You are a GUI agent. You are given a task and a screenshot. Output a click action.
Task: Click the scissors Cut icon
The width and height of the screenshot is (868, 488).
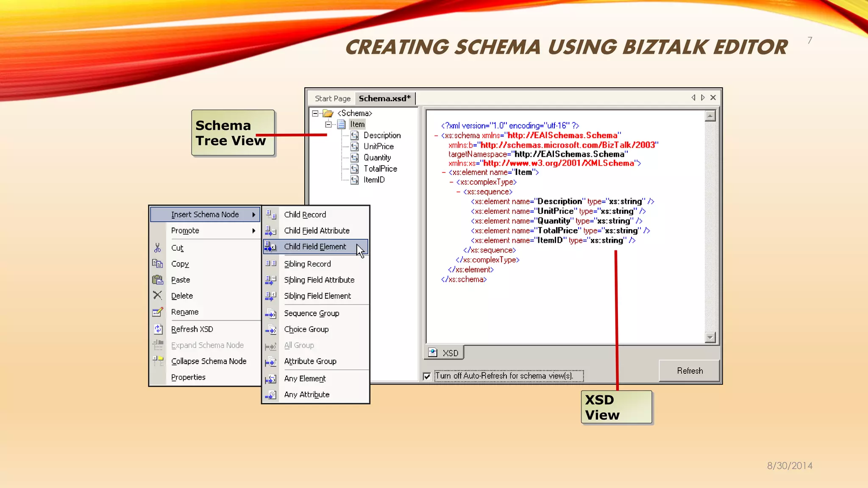[x=158, y=248]
